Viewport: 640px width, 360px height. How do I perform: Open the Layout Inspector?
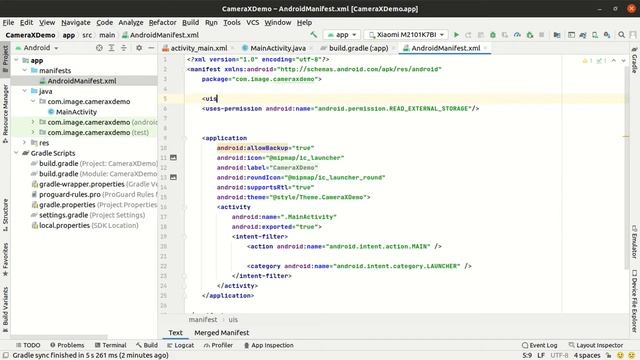596,345
